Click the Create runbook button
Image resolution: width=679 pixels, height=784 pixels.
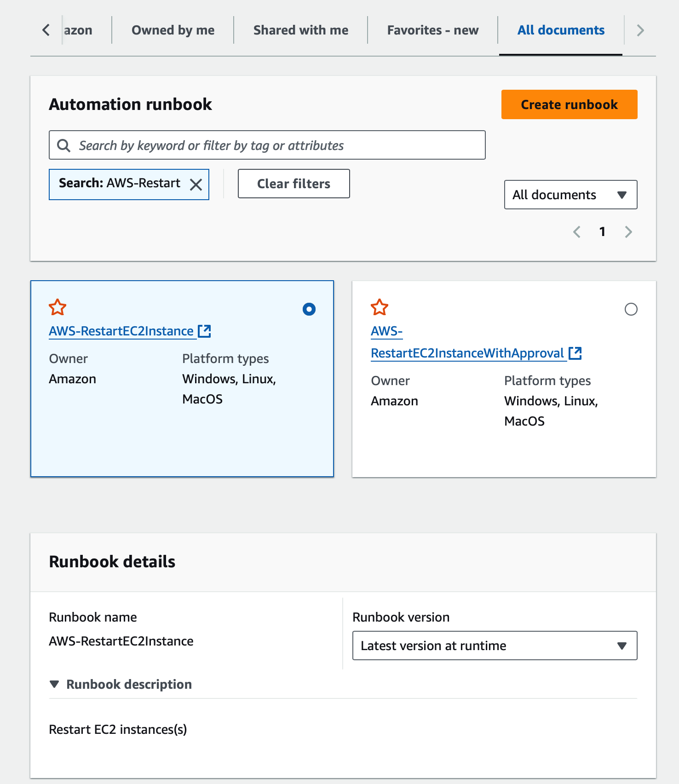tap(570, 104)
